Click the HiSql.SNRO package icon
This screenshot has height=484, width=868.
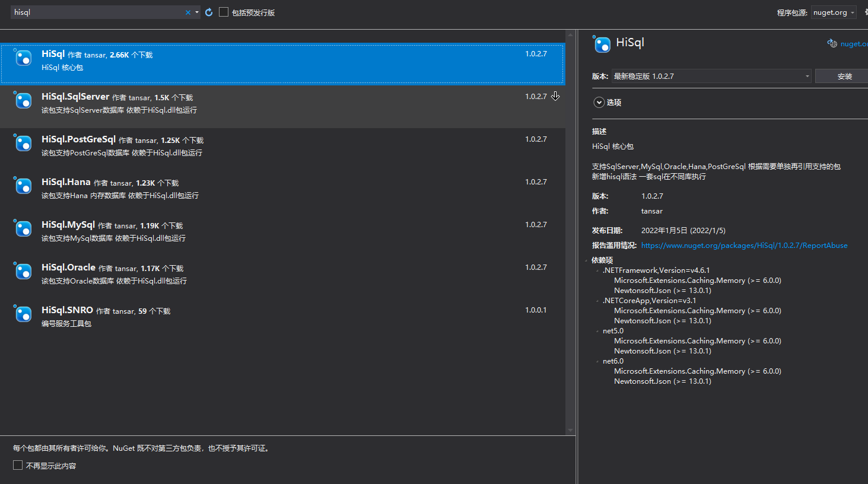(23, 314)
